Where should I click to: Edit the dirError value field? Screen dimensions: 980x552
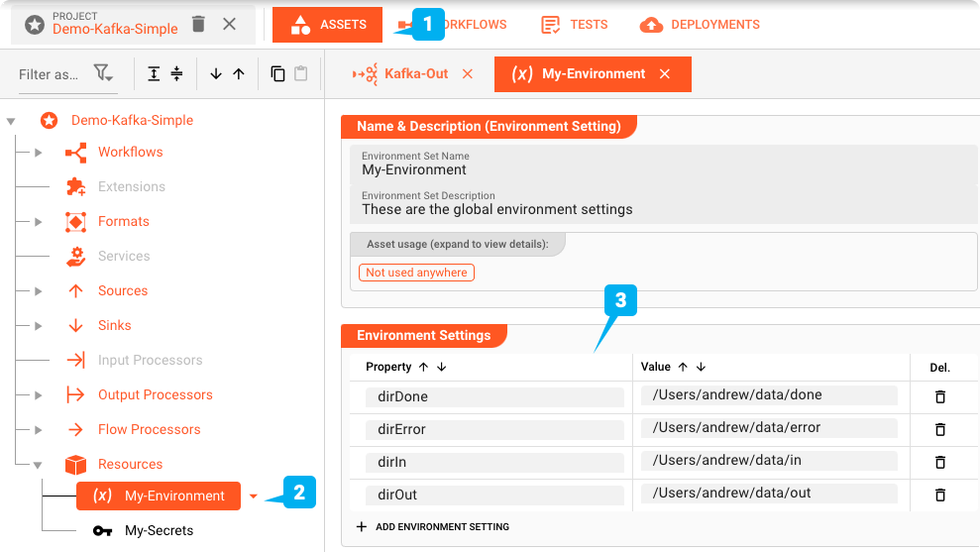[x=768, y=428]
